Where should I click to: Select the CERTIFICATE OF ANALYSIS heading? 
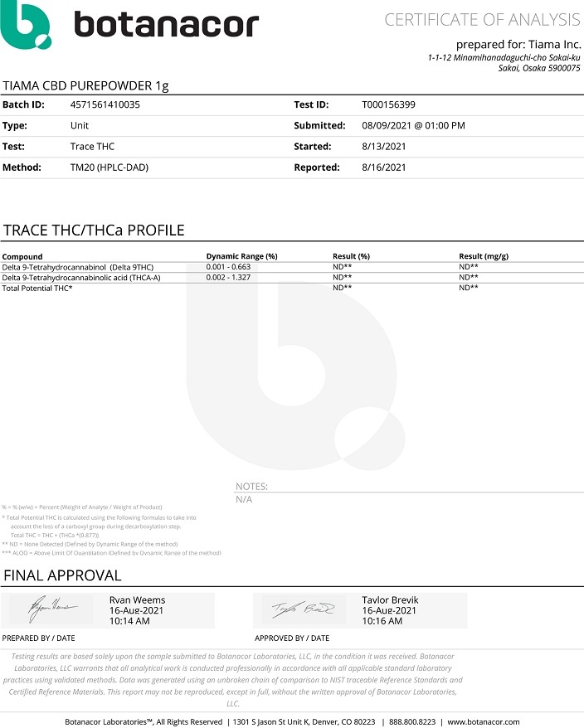tap(482, 20)
